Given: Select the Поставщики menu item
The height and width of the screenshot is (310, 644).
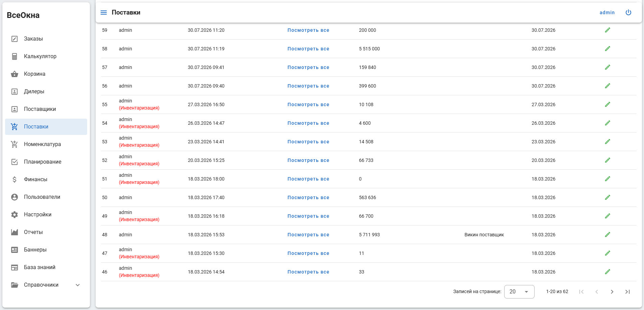Looking at the screenshot, I should pyautogui.click(x=46, y=109).
